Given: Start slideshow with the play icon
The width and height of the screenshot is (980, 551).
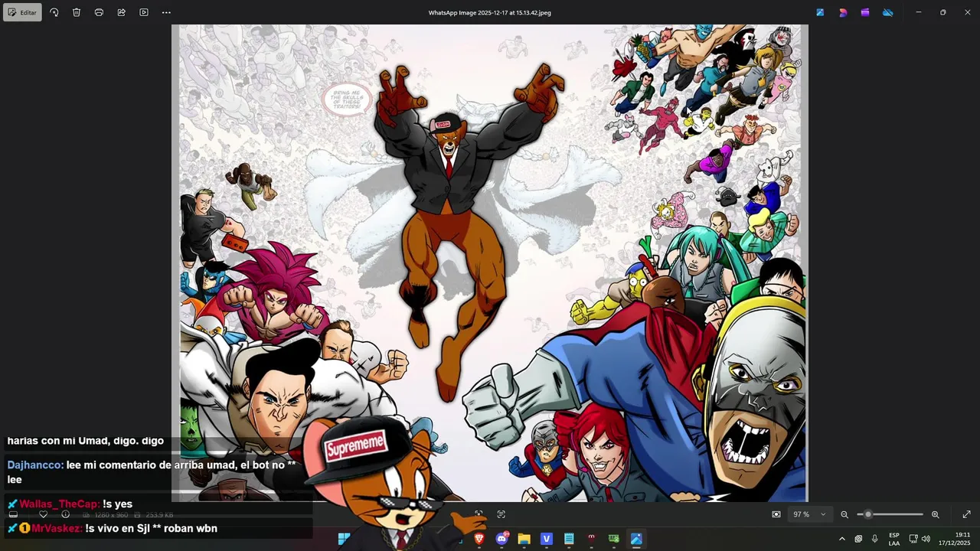Looking at the screenshot, I should [x=144, y=12].
